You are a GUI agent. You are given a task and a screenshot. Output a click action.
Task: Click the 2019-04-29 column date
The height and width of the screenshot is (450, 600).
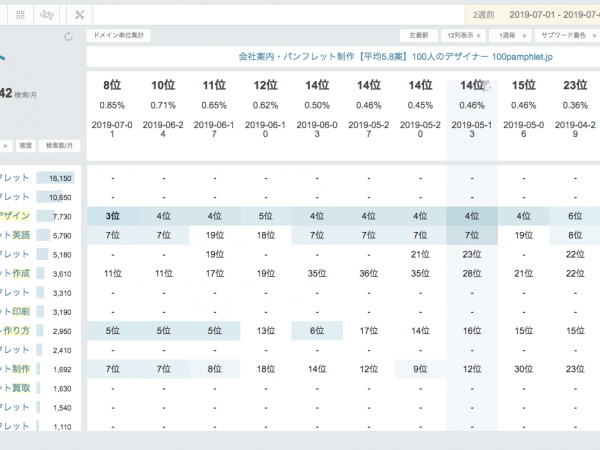575,129
